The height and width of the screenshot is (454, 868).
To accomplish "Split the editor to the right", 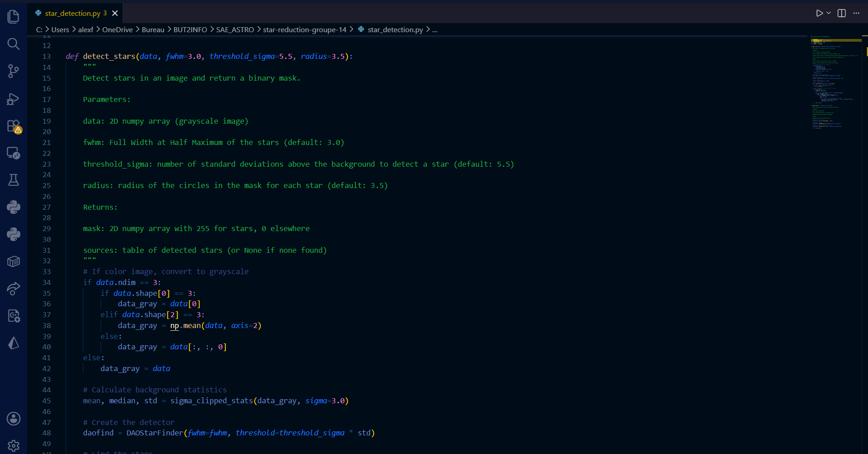I will (x=842, y=13).
